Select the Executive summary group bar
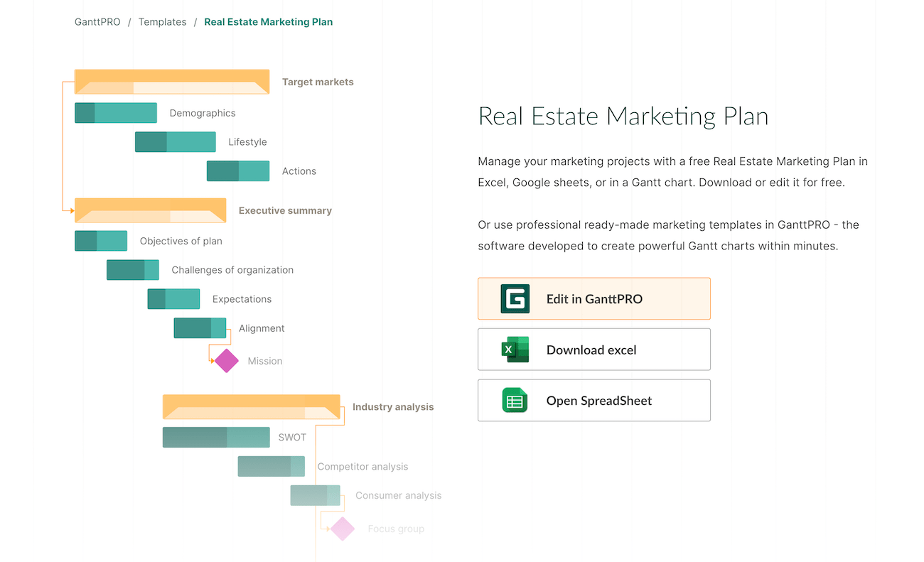924x562 pixels. (x=151, y=210)
